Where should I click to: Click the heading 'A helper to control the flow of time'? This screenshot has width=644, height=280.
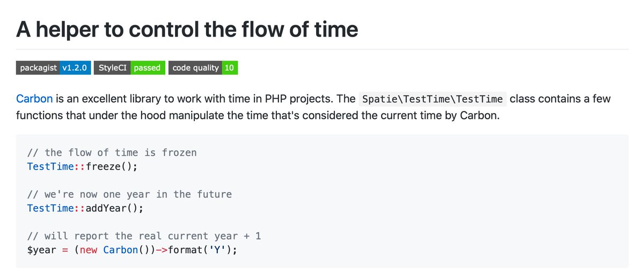pyautogui.click(x=187, y=28)
